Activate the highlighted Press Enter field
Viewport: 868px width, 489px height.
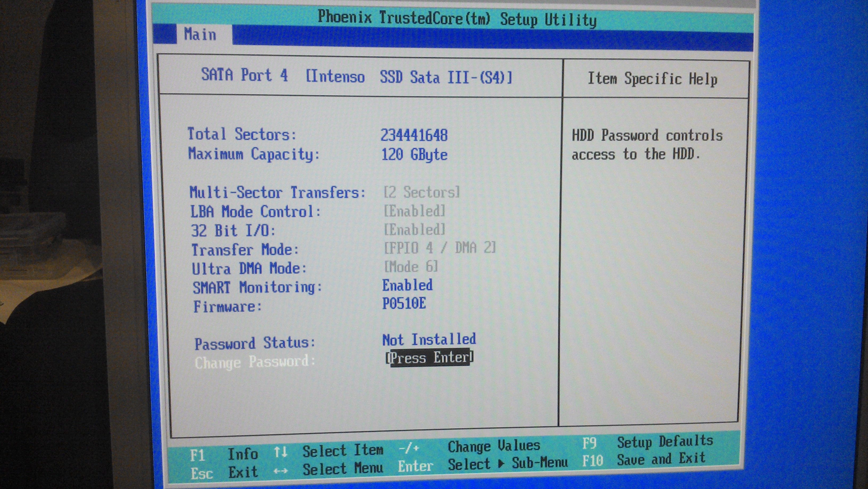[x=430, y=357]
